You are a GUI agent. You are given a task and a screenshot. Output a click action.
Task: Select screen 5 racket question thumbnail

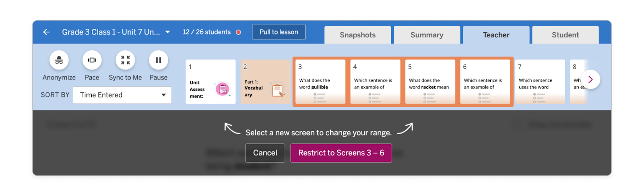click(430, 82)
